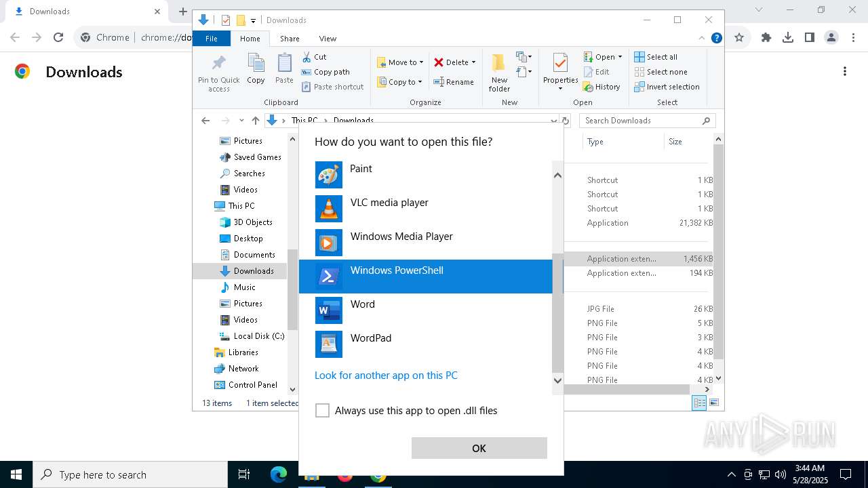Click Copy path in ribbon

pos(325,72)
